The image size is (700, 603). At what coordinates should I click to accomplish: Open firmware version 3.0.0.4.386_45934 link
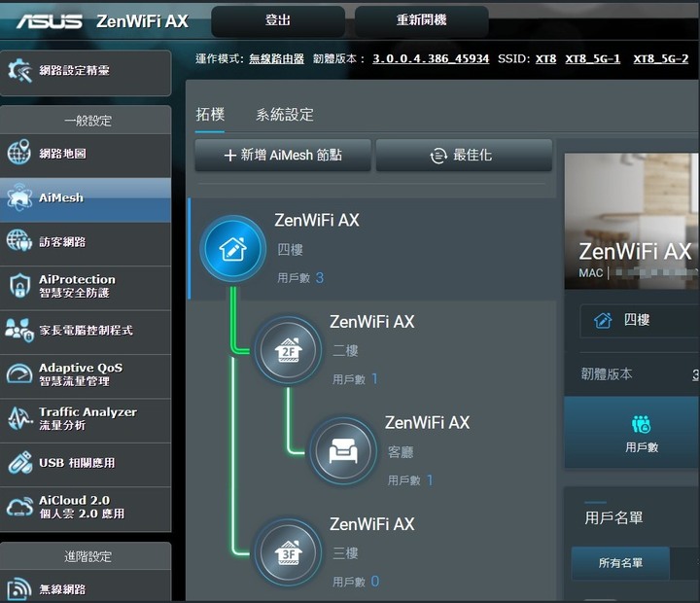(431, 59)
